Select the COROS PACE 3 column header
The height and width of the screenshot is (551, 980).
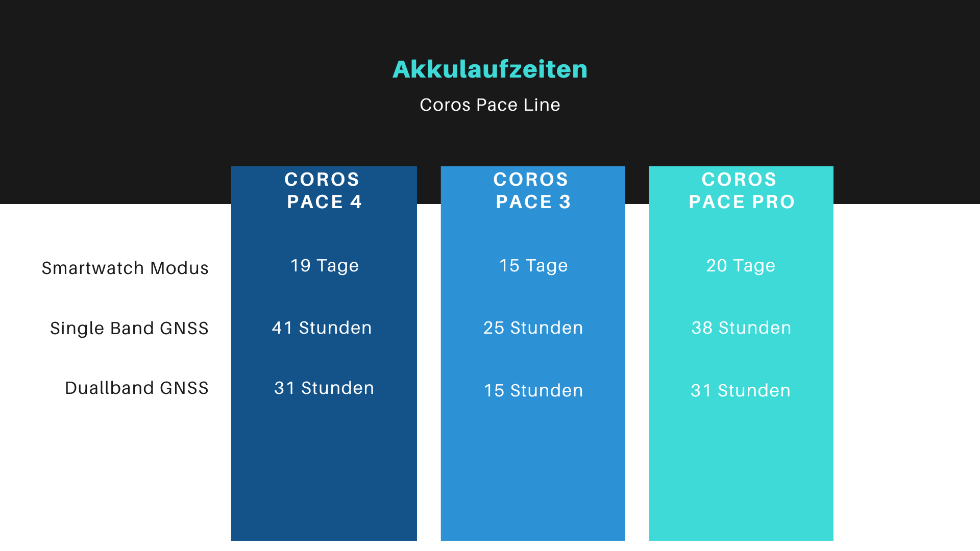point(532,191)
